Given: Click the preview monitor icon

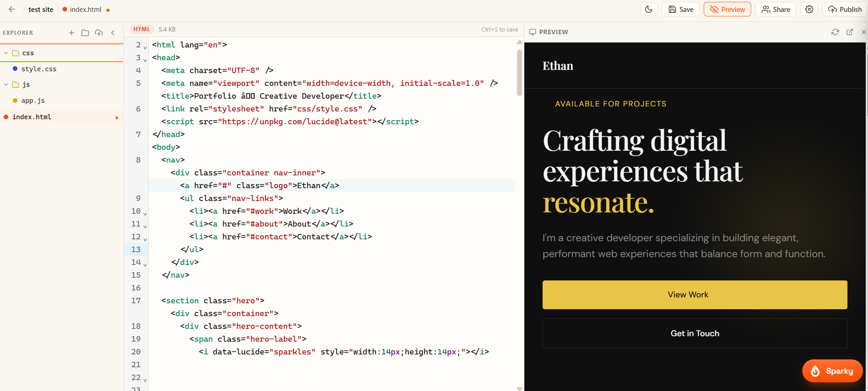Looking at the screenshot, I should [x=533, y=32].
